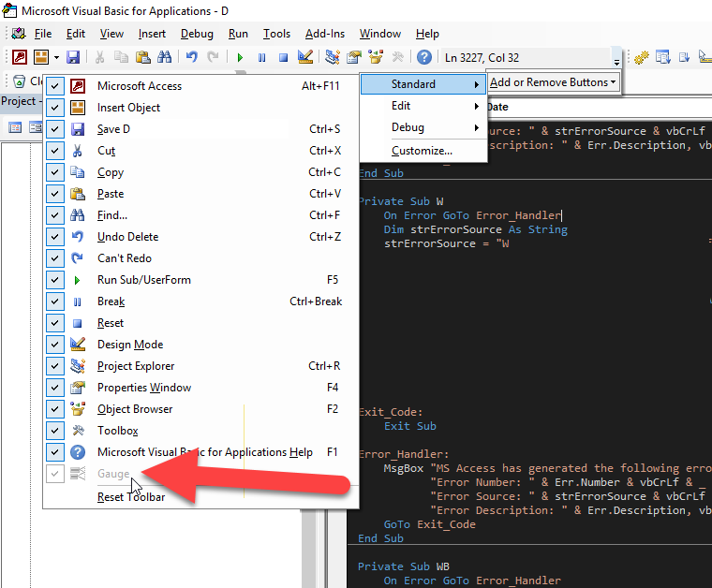Select Customize... in the toolbar menu
Image resolution: width=712 pixels, height=588 pixels.
422,151
